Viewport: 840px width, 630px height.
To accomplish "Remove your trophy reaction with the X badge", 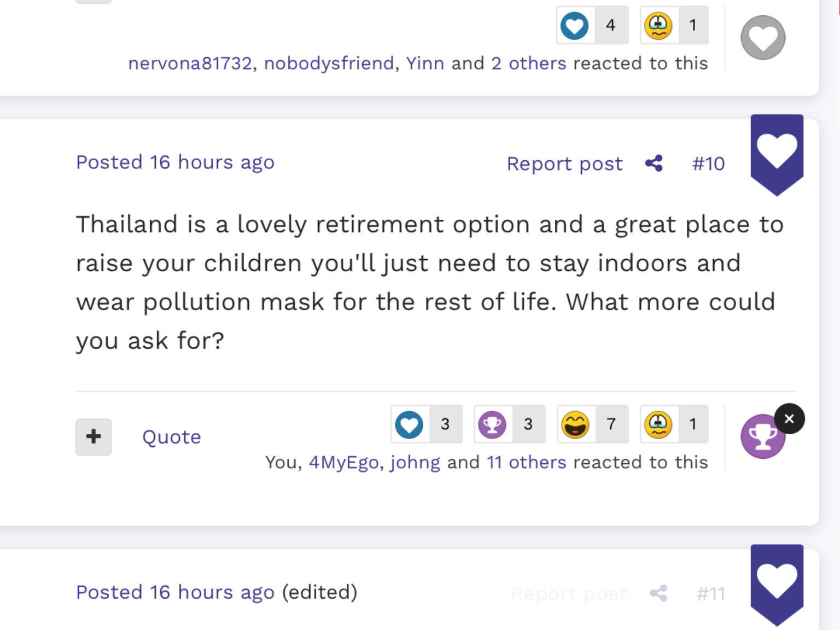I will pyautogui.click(x=789, y=419).
